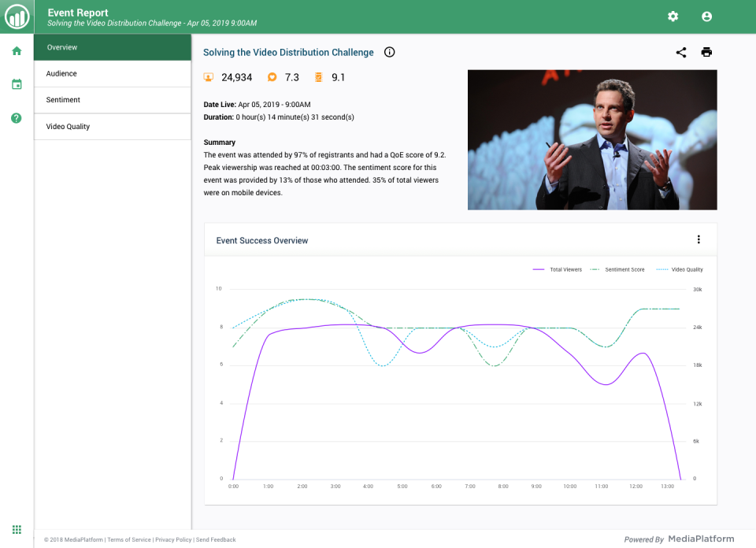Click the Send Feedback link
This screenshot has width=756, height=548.
(215, 539)
